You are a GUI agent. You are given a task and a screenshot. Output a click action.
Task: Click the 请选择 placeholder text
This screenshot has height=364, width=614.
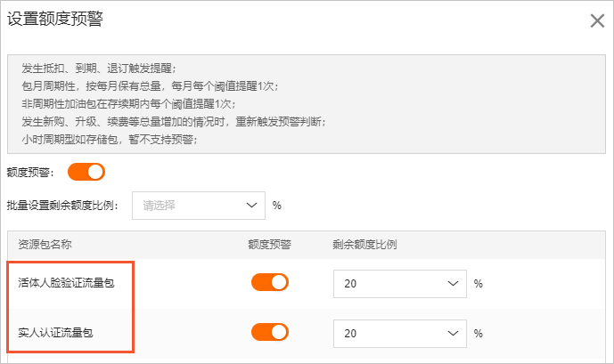(x=159, y=206)
